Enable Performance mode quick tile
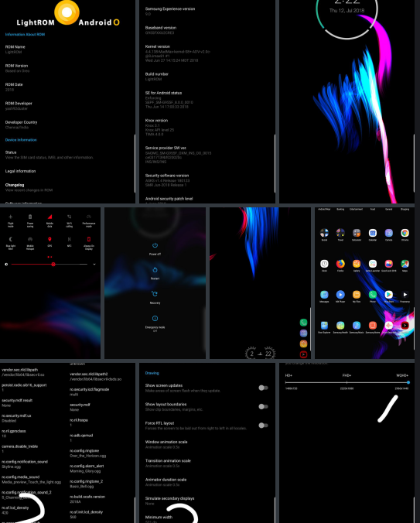This screenshot has width=420, height=523. (x=89, y=220)
